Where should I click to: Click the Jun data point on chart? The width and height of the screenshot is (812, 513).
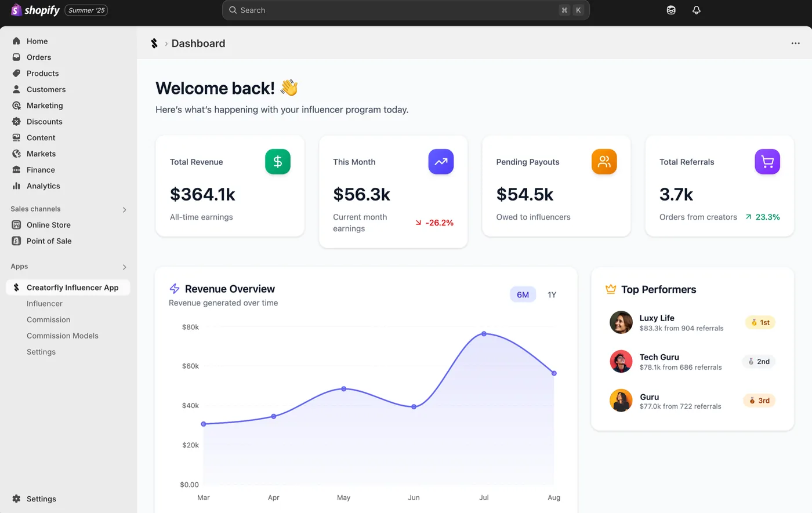(x=414, y=407)
